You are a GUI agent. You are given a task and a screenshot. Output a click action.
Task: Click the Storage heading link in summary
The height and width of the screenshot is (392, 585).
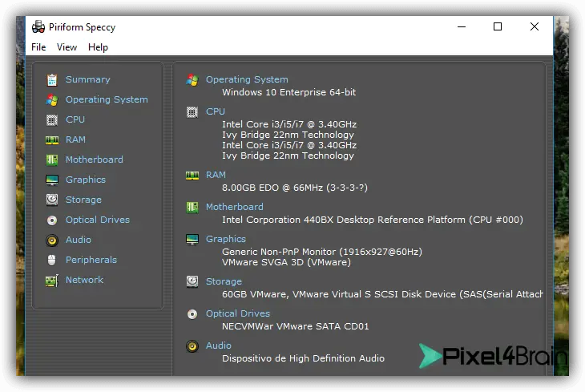[224, 281]
